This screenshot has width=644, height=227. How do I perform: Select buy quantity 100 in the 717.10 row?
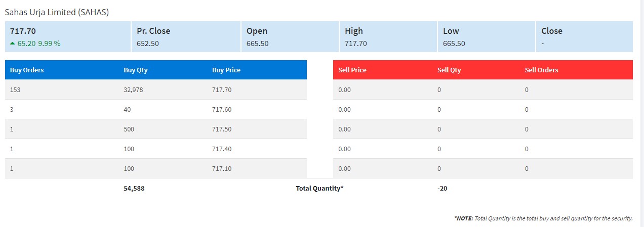[129, 168]
